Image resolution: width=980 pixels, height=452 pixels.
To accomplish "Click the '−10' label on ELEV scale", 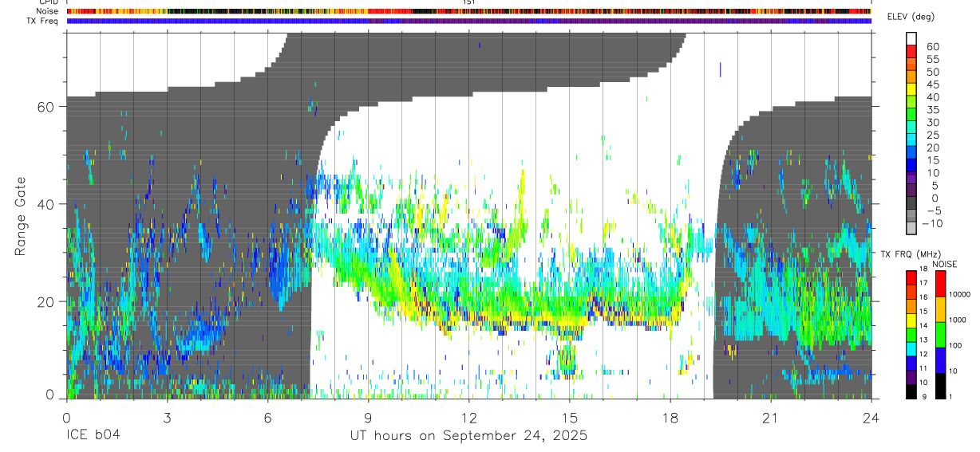I will click(933, 223).
